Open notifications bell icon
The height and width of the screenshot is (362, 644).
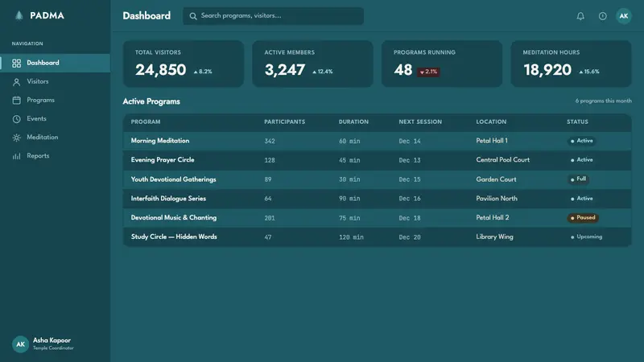point(580,16)
